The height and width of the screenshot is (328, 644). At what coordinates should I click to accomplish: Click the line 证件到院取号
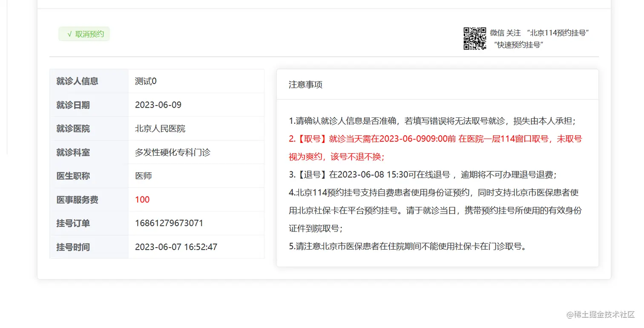point(316,228)
